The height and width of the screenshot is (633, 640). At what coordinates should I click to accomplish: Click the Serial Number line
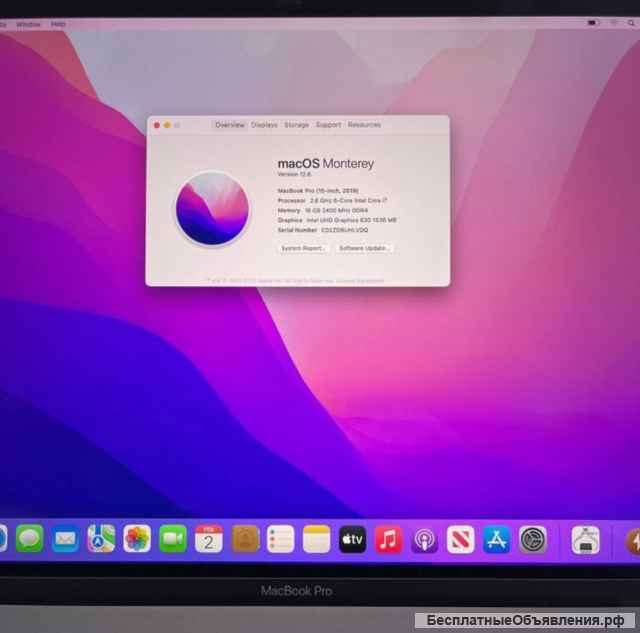[x=322, y=230]
